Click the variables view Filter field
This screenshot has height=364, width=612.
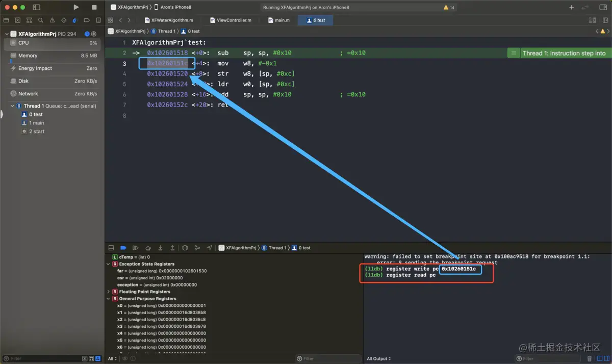[x=329, y=358]
